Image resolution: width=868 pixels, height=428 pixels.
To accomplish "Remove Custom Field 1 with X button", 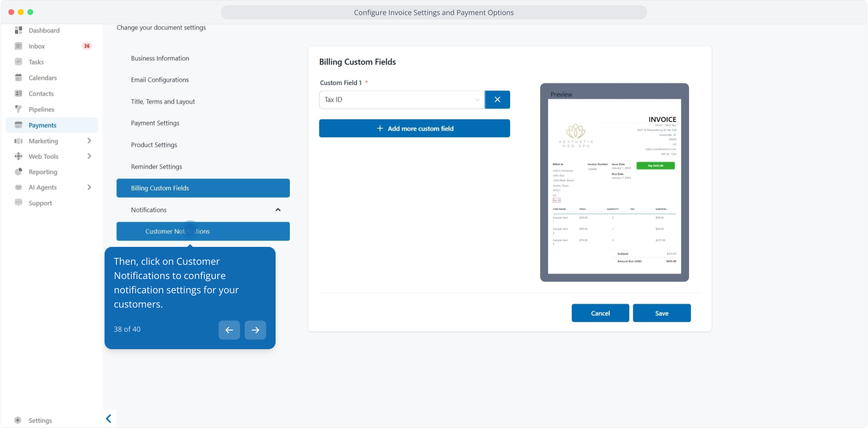I will pyautogui.click(x=497, y=99).
